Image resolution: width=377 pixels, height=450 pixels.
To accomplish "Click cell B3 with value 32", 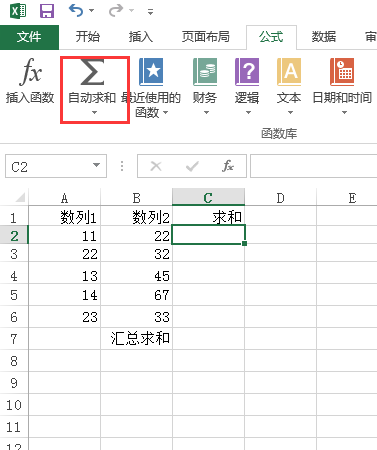I will click(x=136, y=253).
